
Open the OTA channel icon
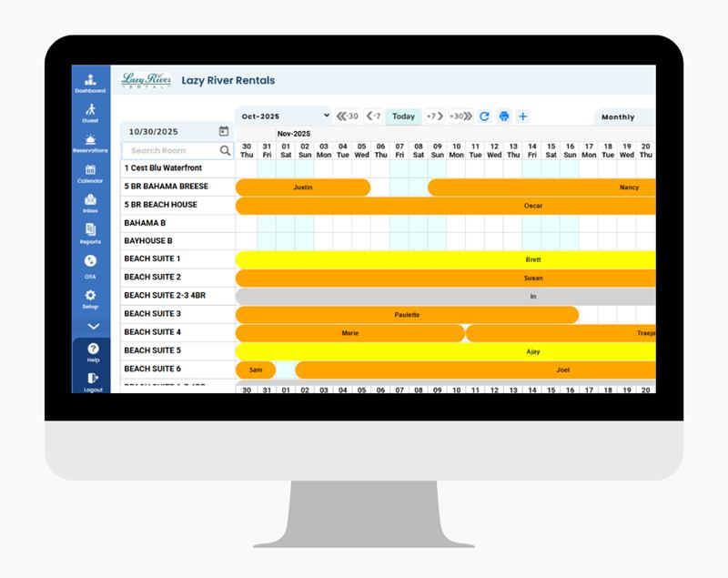90,262
